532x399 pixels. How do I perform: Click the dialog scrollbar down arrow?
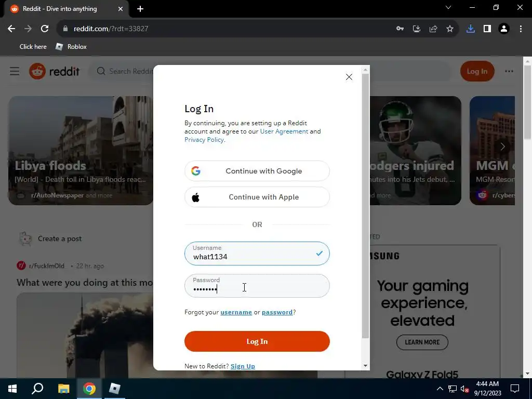[365, 366]
